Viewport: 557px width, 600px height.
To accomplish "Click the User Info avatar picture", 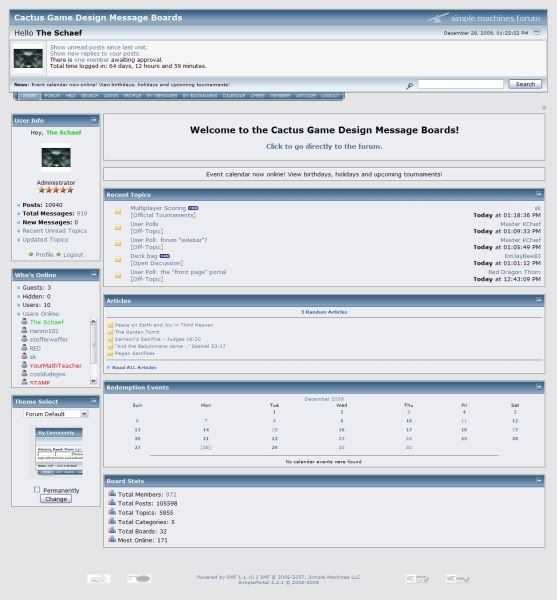I will coord(56,158).
